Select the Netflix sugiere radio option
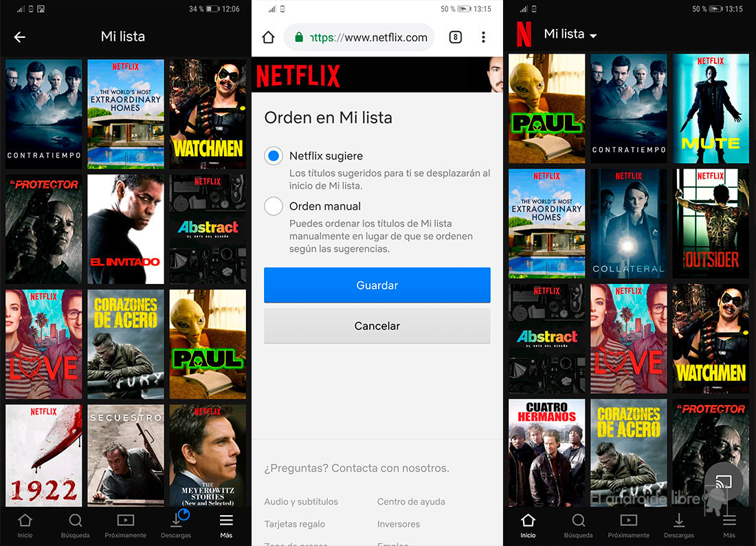 click(274, 156)
